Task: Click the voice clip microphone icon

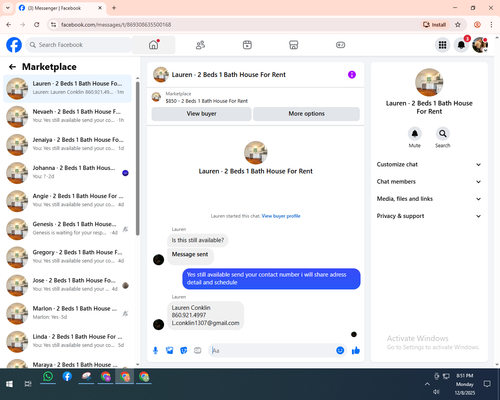Action: [155, 350]
